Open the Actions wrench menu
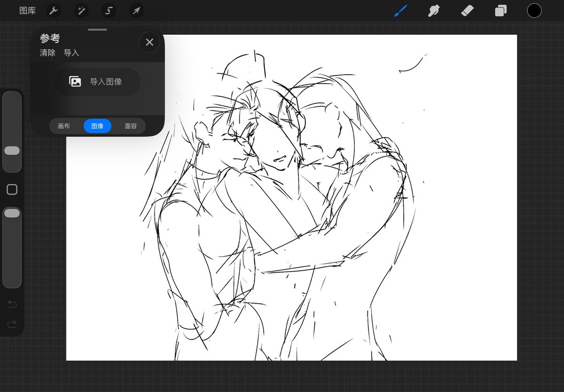Image resolution: width=564 pixels, height=392 pixels. pyautogui.click(x=54, y=10)
